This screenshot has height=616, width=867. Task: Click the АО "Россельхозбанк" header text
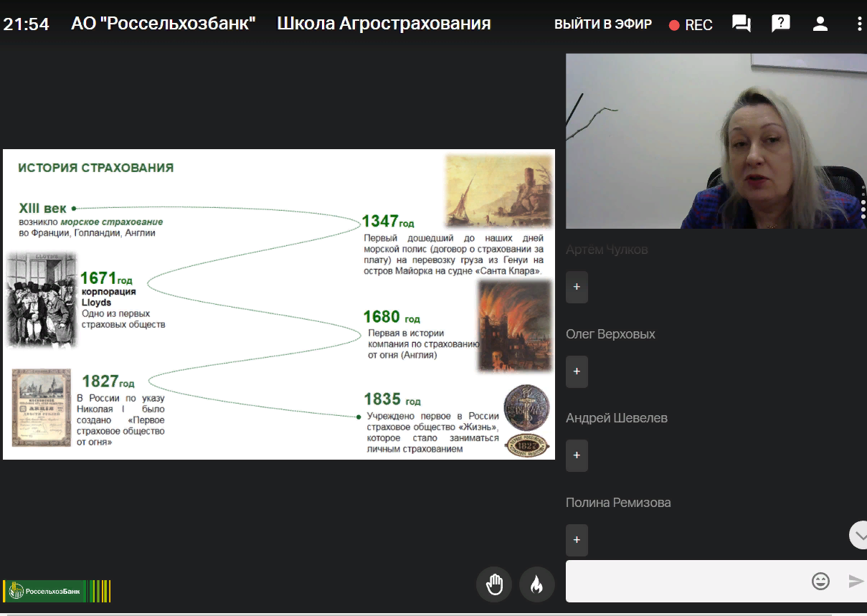[164, 24]
